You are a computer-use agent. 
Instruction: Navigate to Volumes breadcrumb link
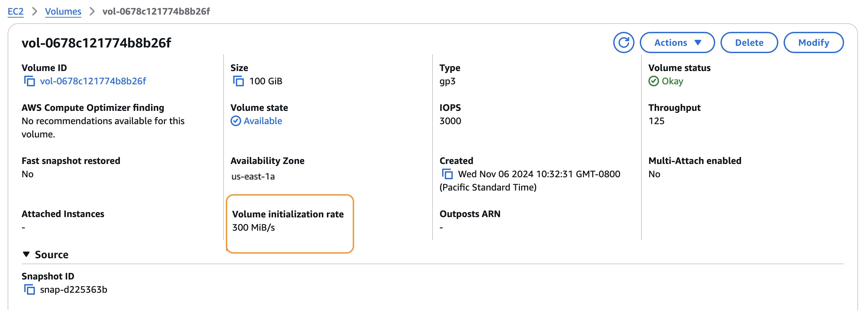(x=63, y=11)
